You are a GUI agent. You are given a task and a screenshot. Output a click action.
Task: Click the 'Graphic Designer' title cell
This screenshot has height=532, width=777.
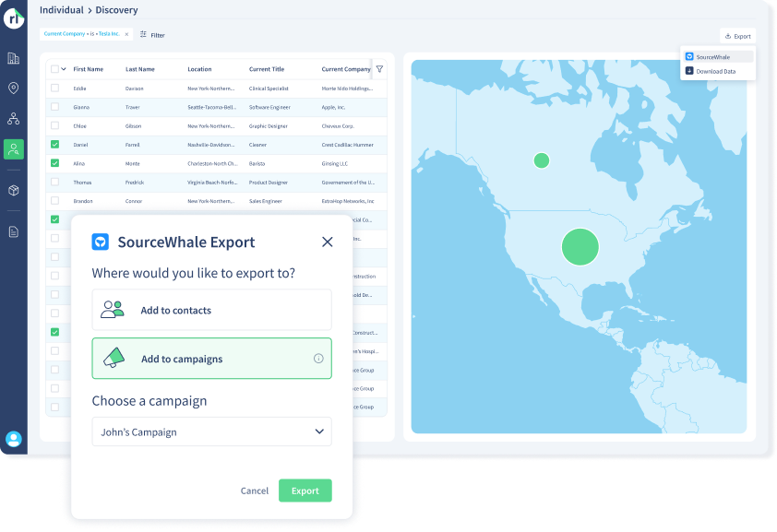(269, 126)
